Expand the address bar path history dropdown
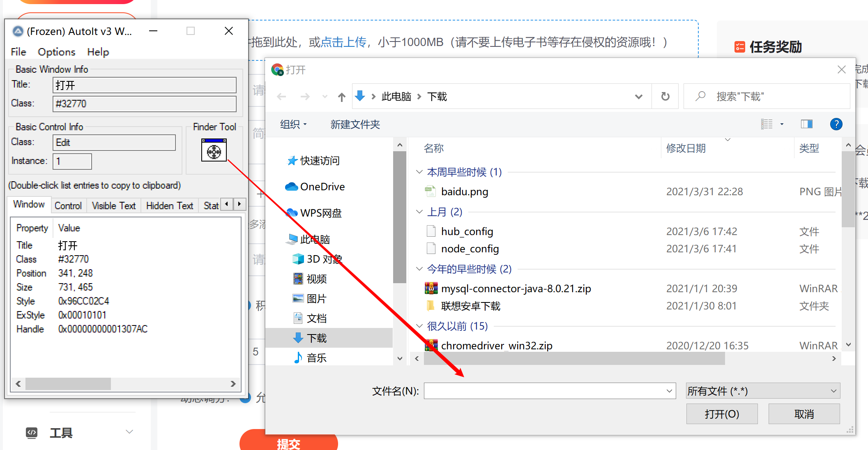This screenshot has width=868, height=450. click(638, 97)
